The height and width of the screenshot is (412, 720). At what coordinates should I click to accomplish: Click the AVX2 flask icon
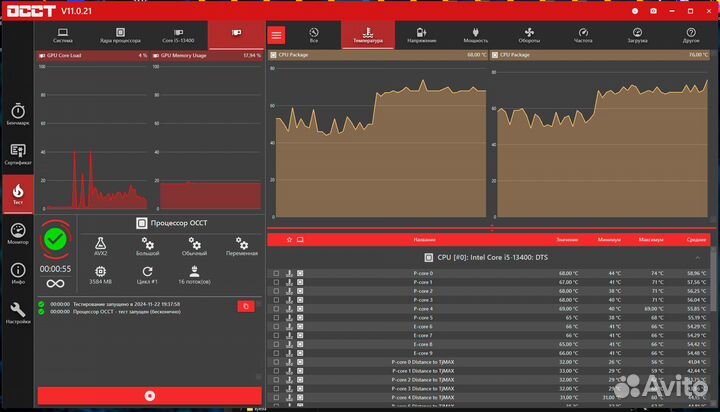(100, 246)
